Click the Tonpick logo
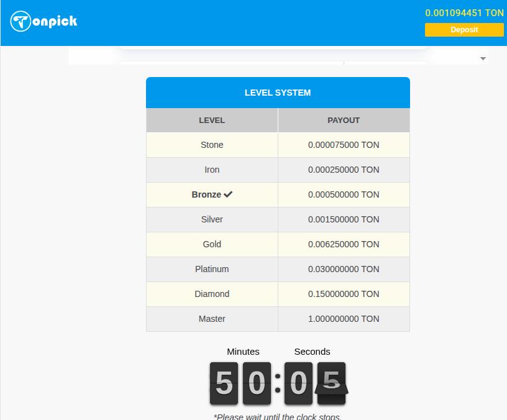 pos(43,21)
